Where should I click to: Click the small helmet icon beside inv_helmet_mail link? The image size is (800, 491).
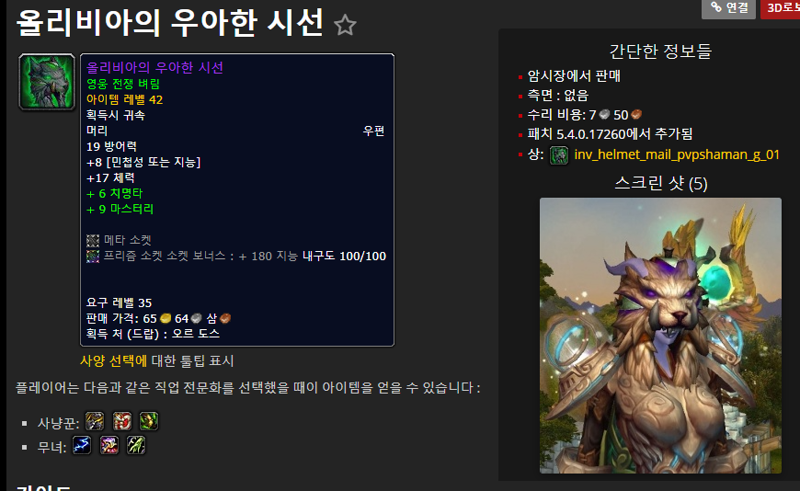point(559,155)
